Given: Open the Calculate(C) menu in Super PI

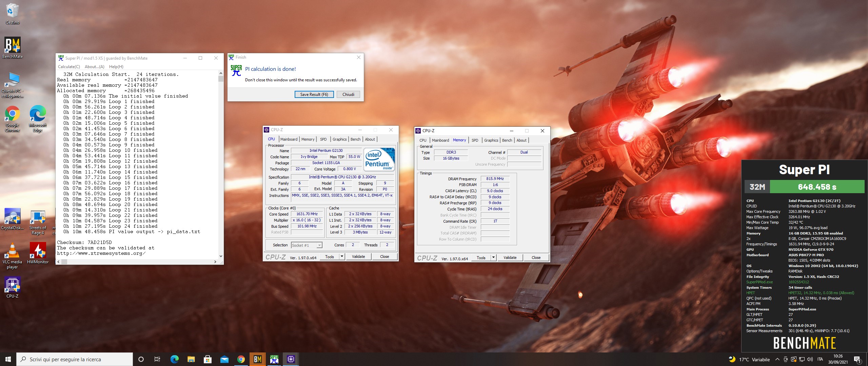Looking at the screenshot, I should tap(69, 67).
